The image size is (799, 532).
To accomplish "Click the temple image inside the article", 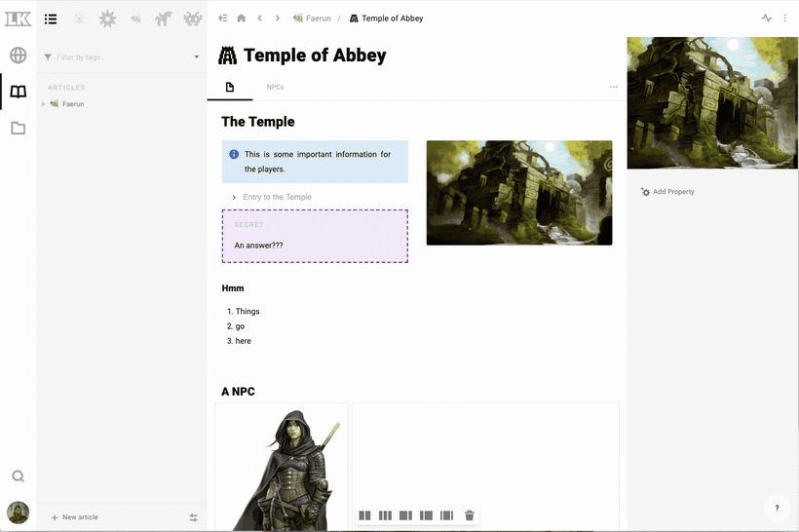I will pyautogui.click(x=519, y=193).
